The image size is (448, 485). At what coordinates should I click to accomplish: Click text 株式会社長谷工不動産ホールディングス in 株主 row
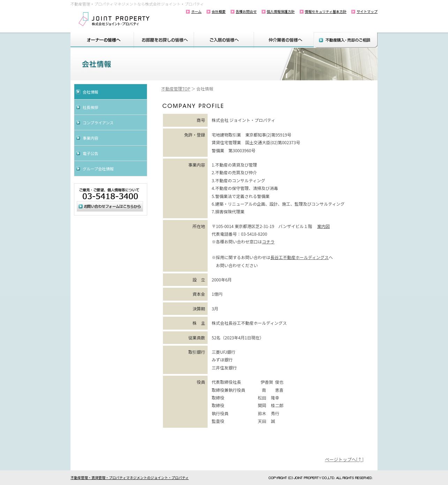[x=249, y=323]
